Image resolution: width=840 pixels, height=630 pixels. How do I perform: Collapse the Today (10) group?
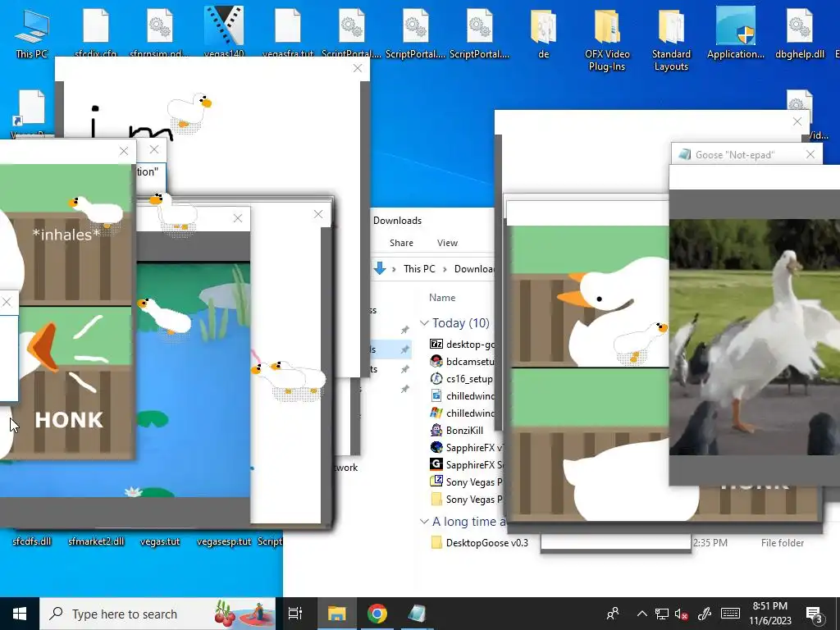pos(424,323)
